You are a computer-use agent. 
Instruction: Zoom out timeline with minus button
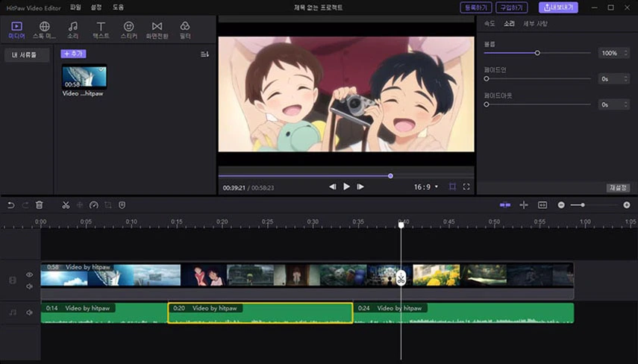pyautogui.click(x=561, y=205)
